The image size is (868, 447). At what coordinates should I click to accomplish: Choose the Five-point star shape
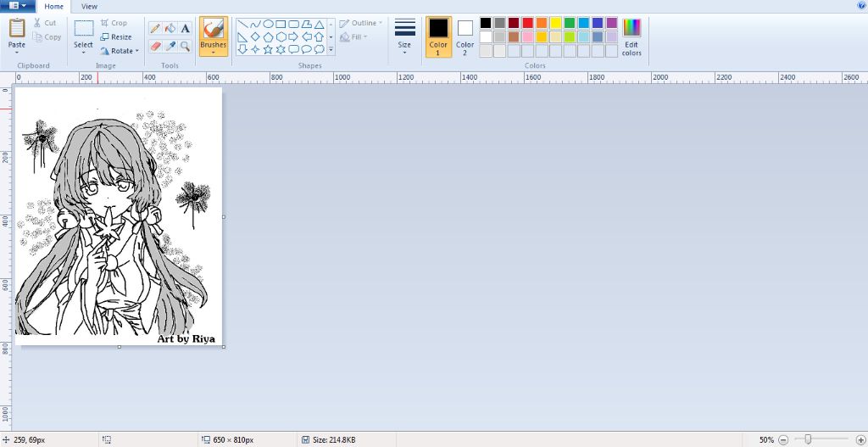(x=268, y=49)
